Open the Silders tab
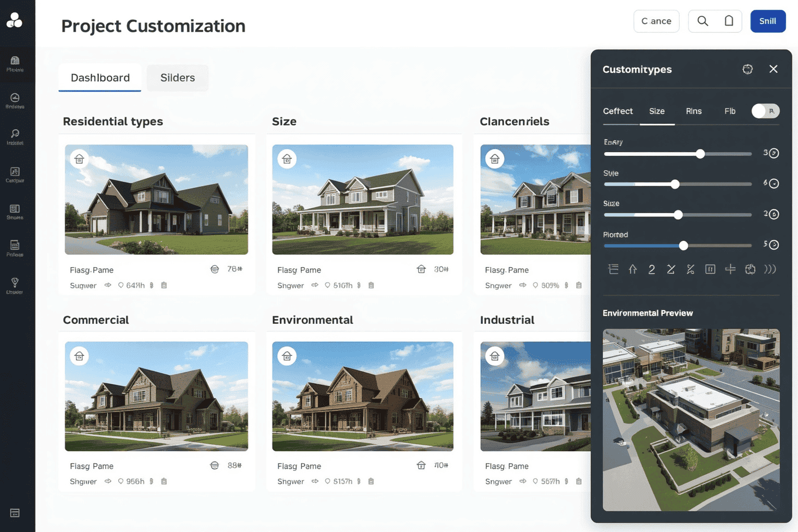This screenshot has height=532, width=798. [177, 78]
